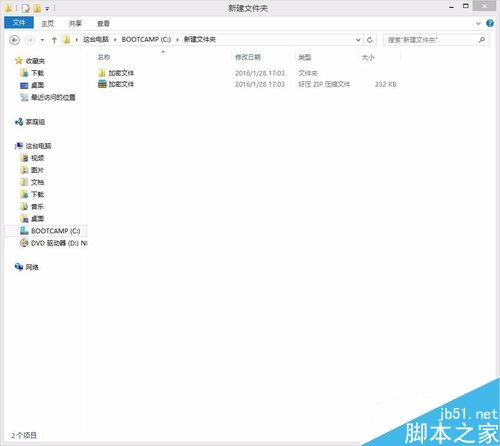The height and width of the screenshot is (446, 500).
Task: Select BOOTCAMP (C:) drive in the sidebar
Action: click(55, 231)
